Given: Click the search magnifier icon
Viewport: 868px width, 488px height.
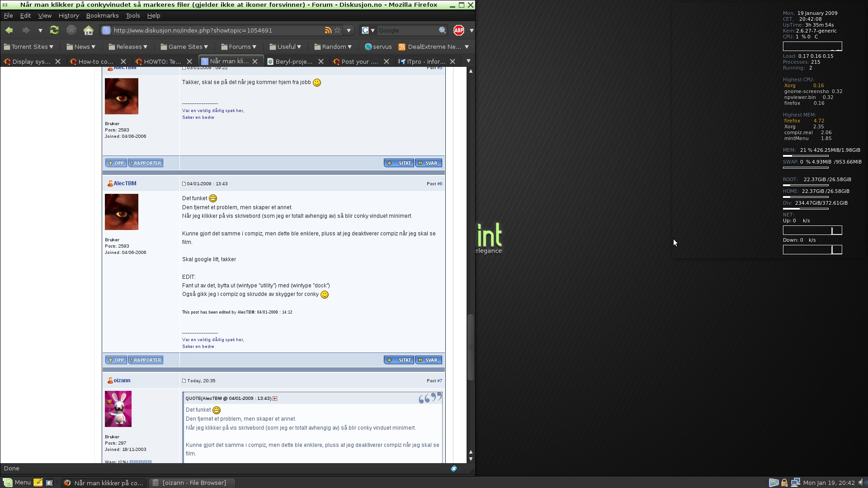Looking at the screenshot, I should click(x=442, y=30).
